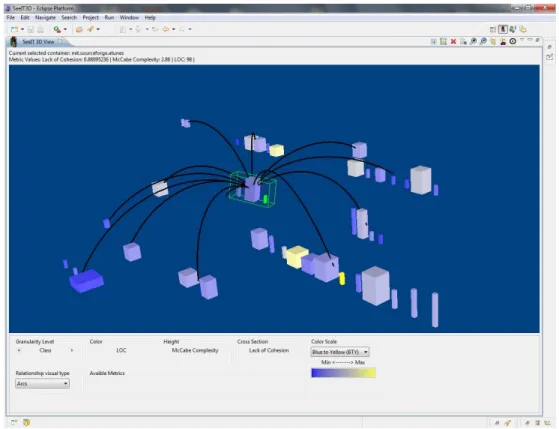Click the pencil search icon in the toolbar
The height and width of the screenshot is (429, 559).
[x=91, y=29]
